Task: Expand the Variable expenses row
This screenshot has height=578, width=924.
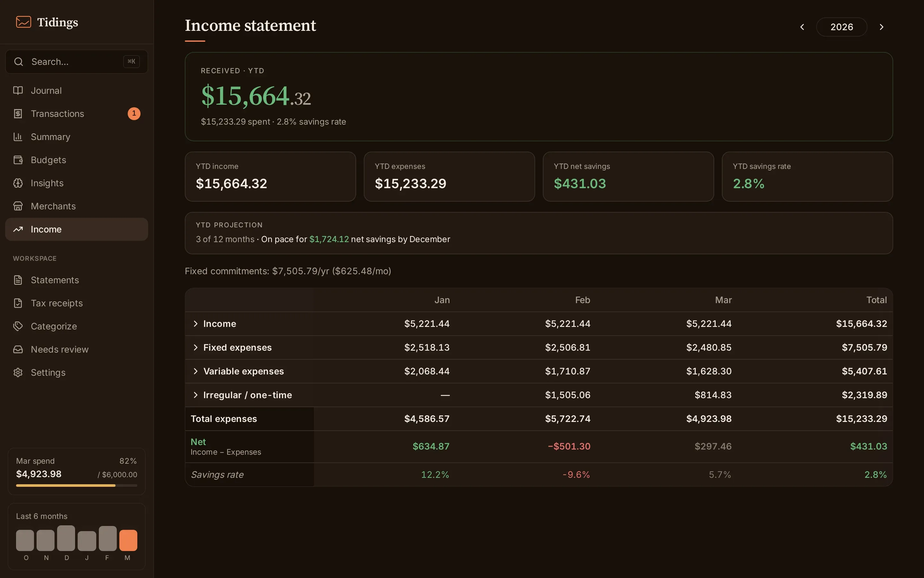Action: 195,371
